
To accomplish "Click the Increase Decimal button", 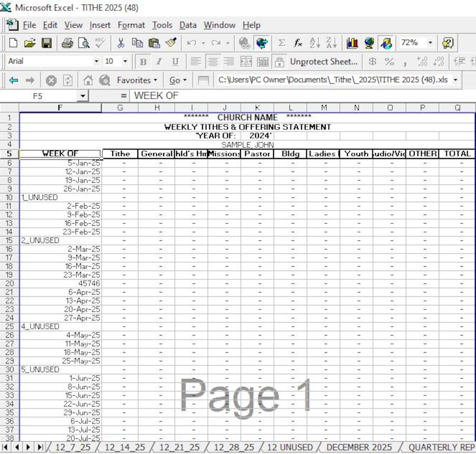I will [x=423, y=61].
